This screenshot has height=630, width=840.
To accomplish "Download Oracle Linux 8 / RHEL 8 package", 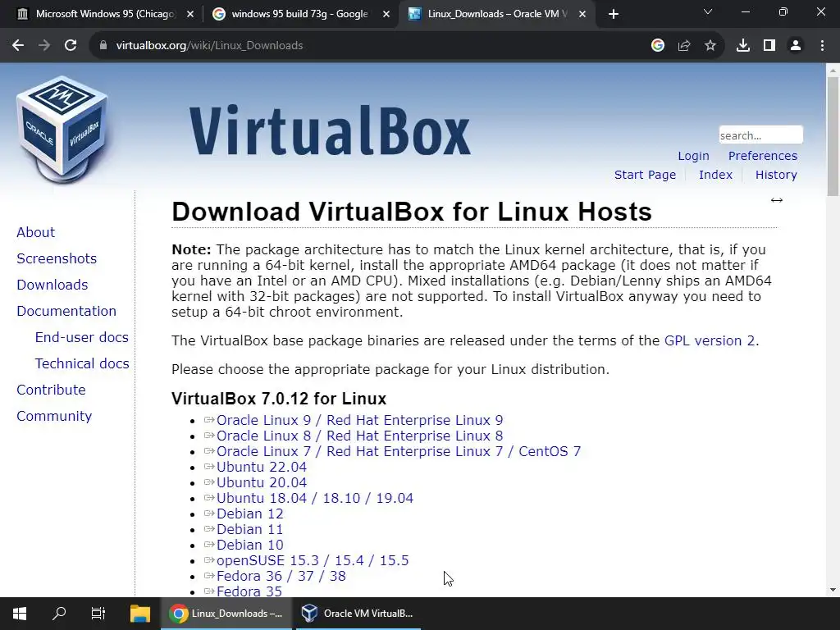I will coord(359,436).
